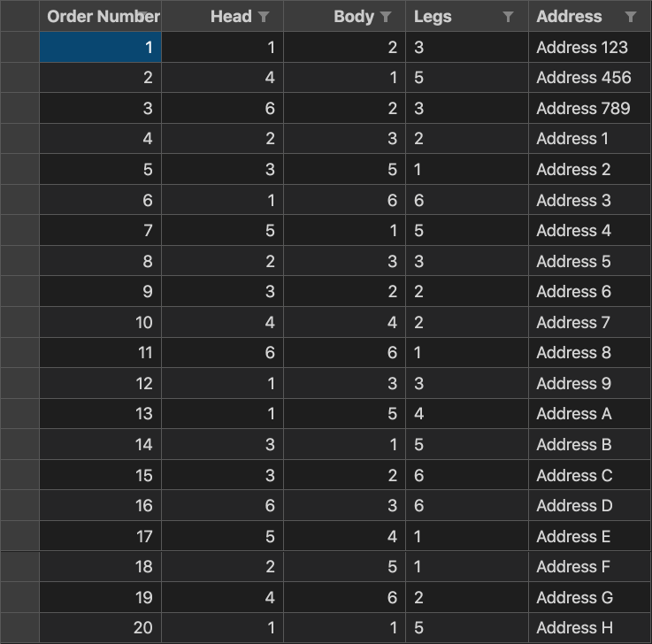Select the cell 'Address E'
The height and width of the screenshot is (644, 652).
tap(589, 536)
